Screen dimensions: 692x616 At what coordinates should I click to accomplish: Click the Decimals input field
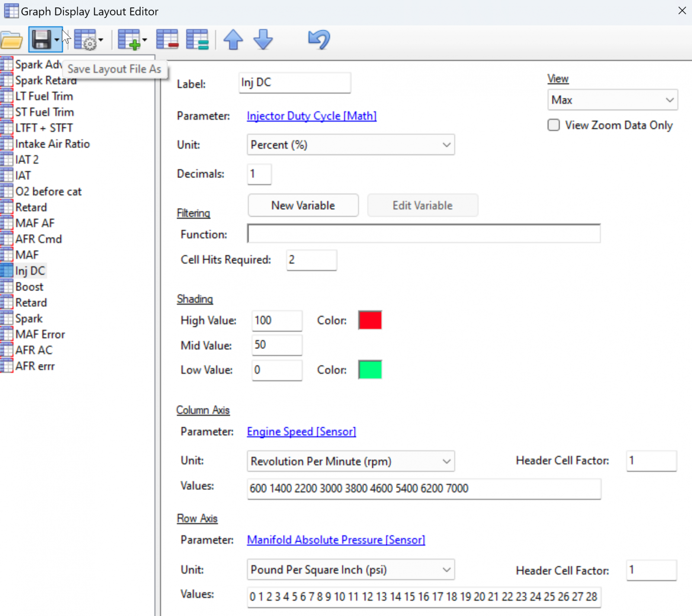pyautogui.click(x=259, y=174)
